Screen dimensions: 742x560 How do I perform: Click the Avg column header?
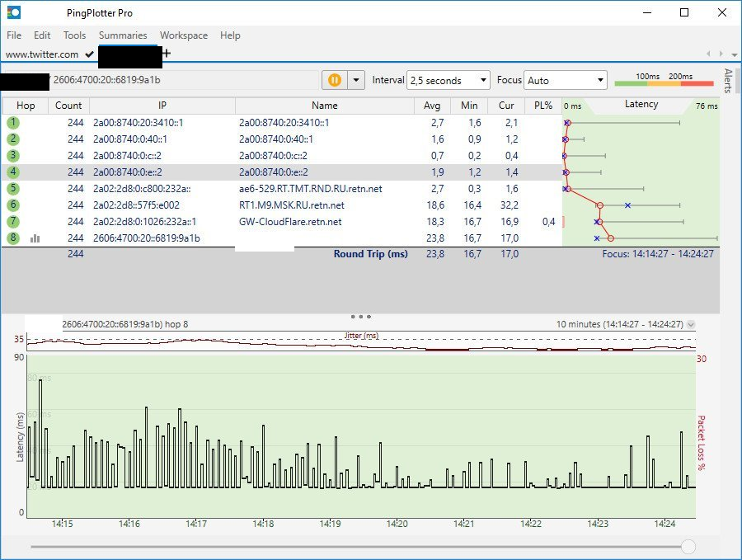tap(431, 106)
